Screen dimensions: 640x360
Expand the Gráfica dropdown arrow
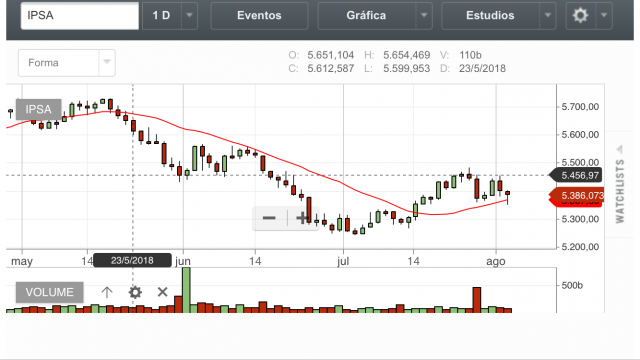tap(424, 16)
